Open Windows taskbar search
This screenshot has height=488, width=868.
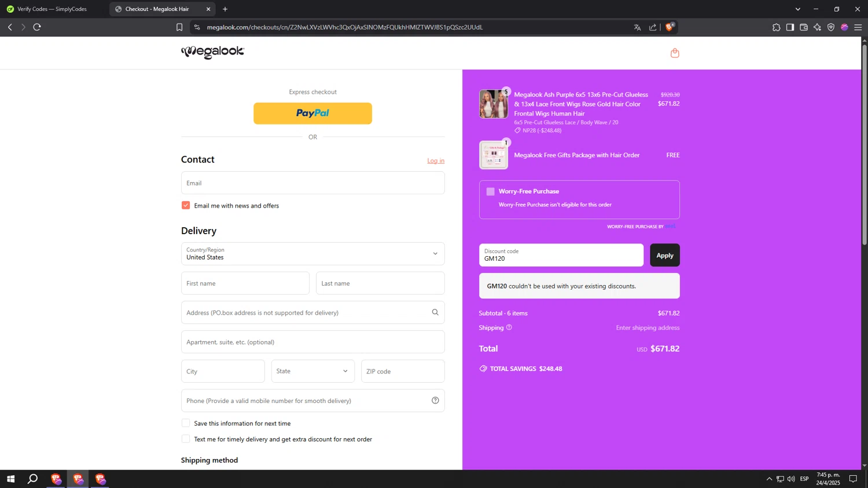33,479
